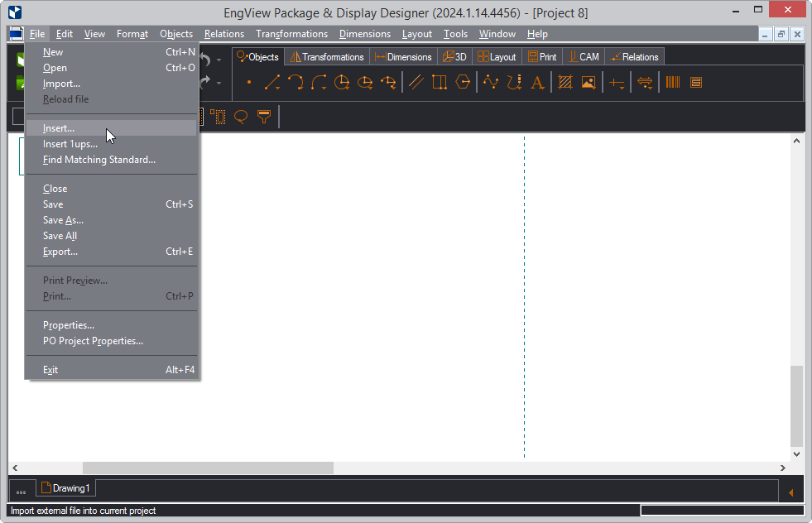Switch to the Relations toolbar tab

634,57
